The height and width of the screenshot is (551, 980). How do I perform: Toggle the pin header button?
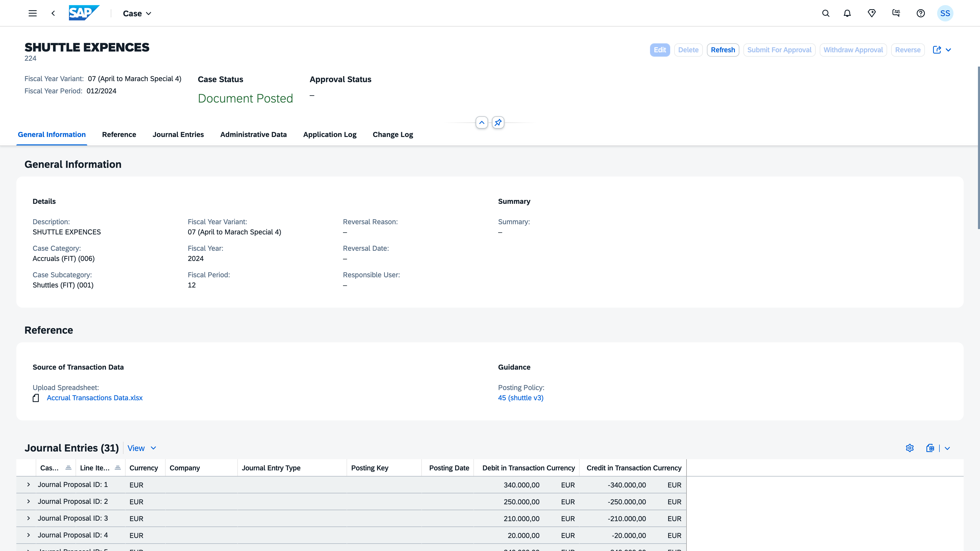tap(498, 122)
